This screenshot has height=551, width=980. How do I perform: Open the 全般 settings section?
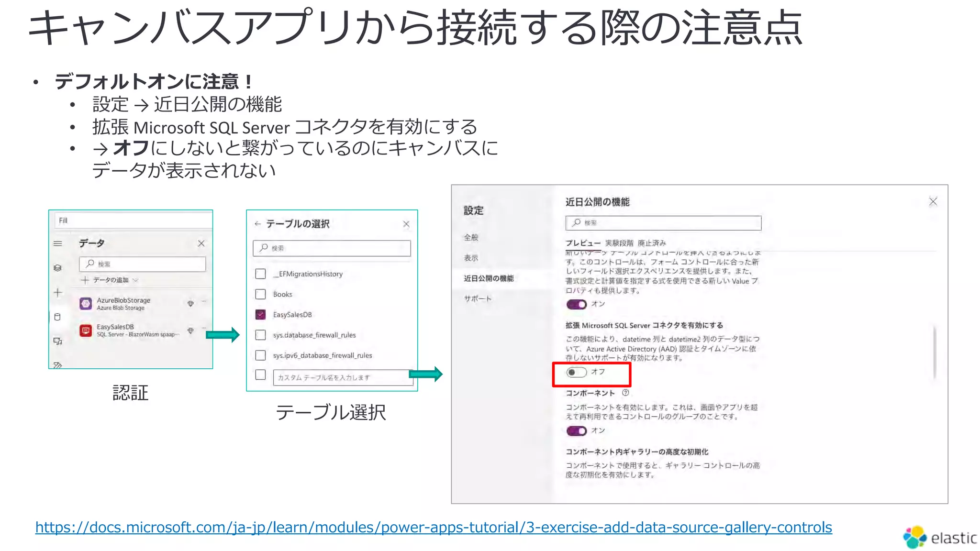471,237
